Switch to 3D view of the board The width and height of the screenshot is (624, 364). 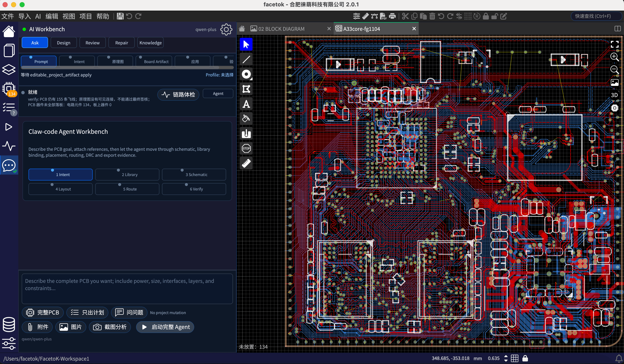pos(614,95)
